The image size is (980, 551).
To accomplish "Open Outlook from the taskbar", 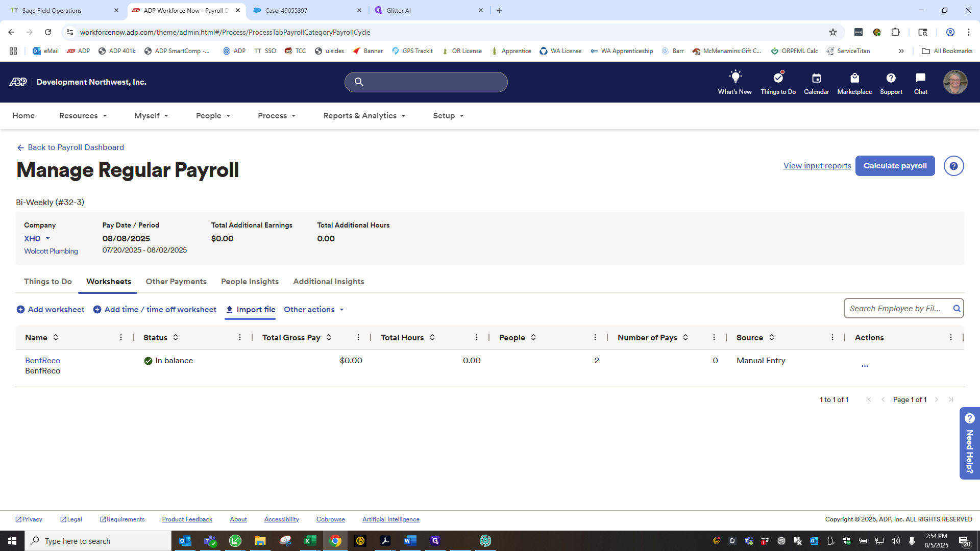I will pos(185,541).
